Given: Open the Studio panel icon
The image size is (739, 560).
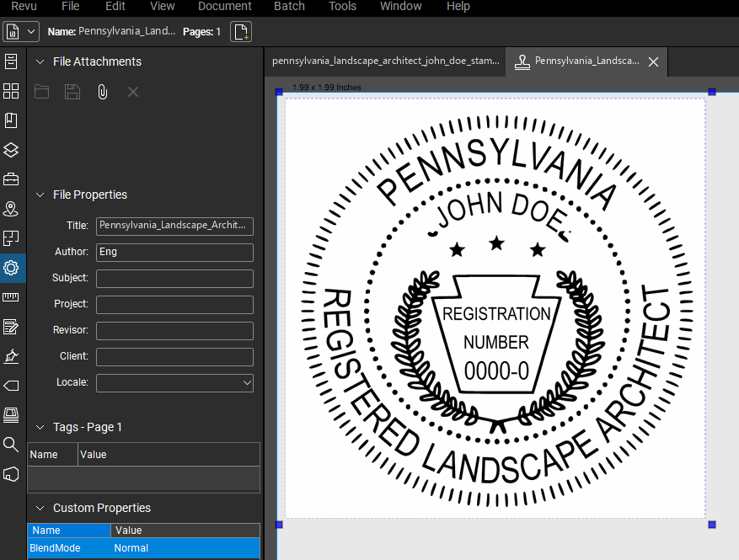Looking at the screenshot, I should point(11,415).
